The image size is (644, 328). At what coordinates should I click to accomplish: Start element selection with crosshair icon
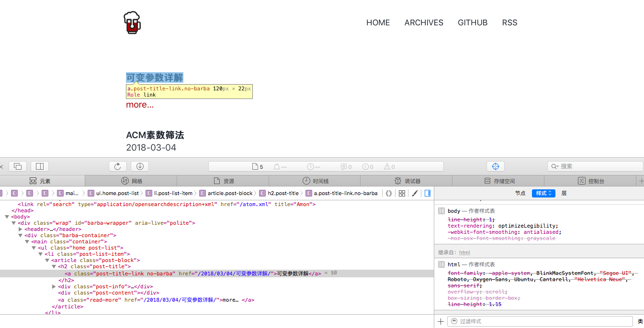496,166
